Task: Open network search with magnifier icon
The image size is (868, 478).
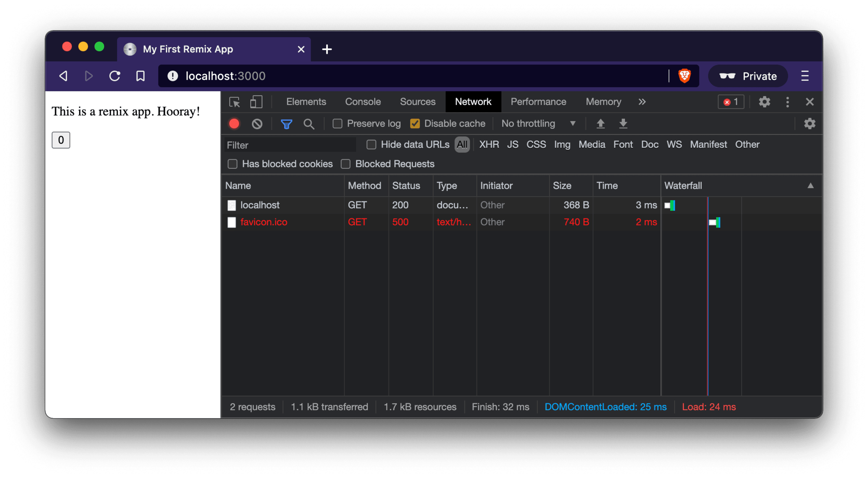Action: [x=309, y=124]
